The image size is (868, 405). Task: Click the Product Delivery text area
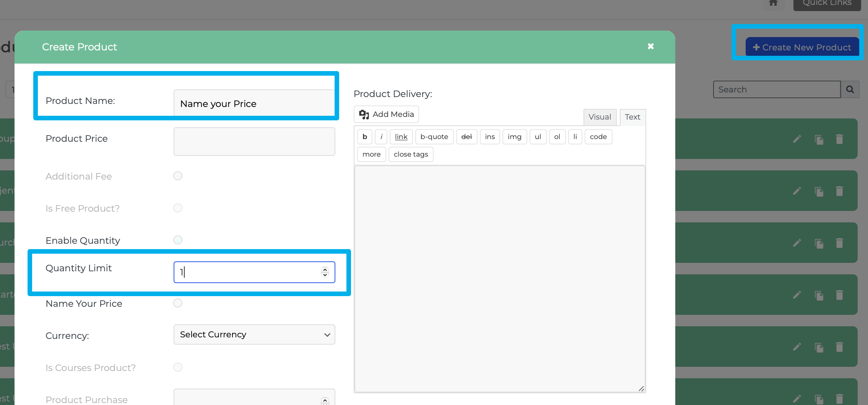(499, 279)
